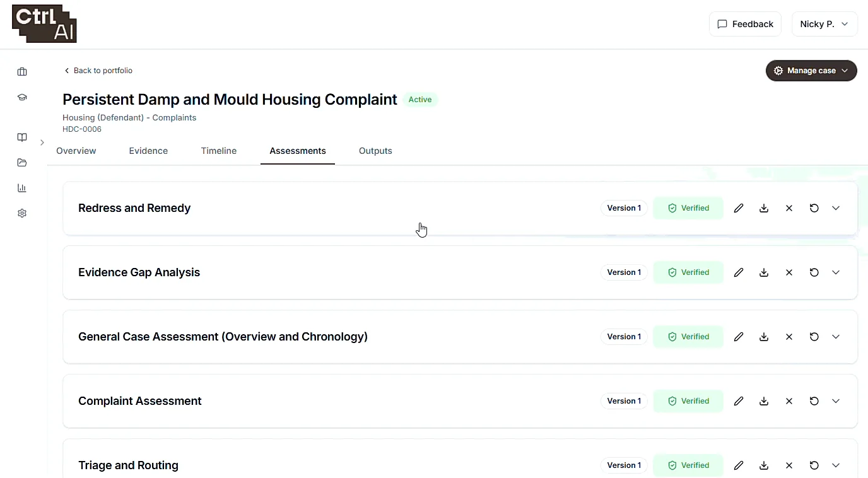The height and width of the screenshot is (478, 868).
Task: Open the settings gear in sidebar
Action: 22,213
